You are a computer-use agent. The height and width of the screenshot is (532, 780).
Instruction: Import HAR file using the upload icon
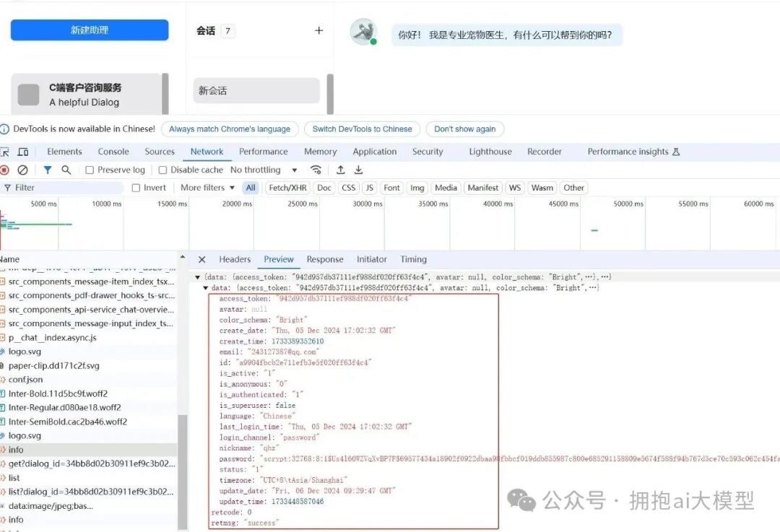click(x=339, y=170)
